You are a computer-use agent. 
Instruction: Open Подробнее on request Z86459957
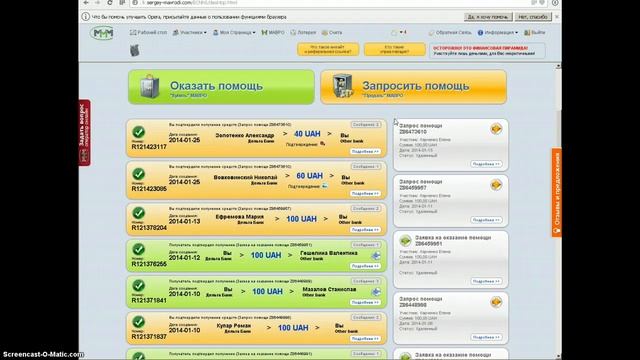coord(486,220)
